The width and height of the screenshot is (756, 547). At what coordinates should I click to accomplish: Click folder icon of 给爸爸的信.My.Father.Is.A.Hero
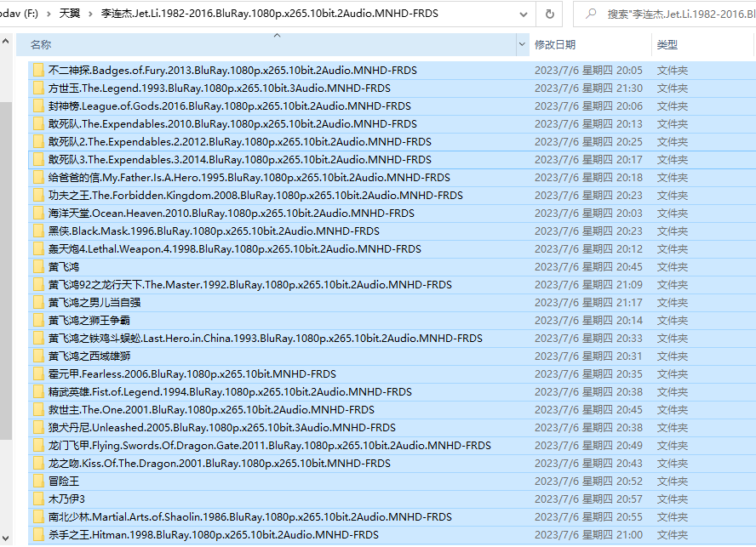pos(38,177)
